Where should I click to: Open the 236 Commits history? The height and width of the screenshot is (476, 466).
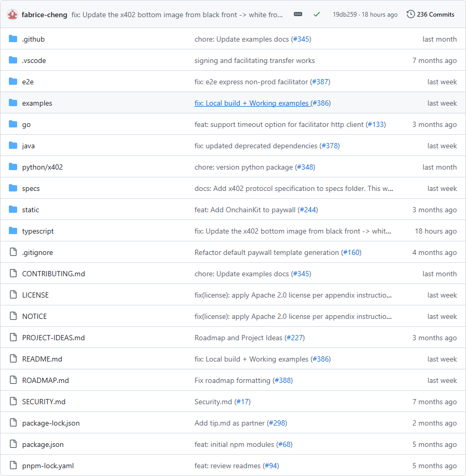tap(431, 15)
